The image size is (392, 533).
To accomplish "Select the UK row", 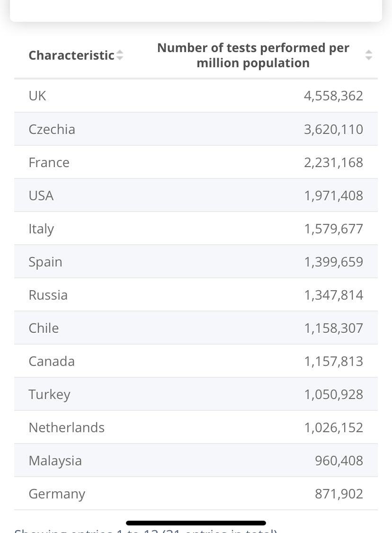I will tap(196, 96).
